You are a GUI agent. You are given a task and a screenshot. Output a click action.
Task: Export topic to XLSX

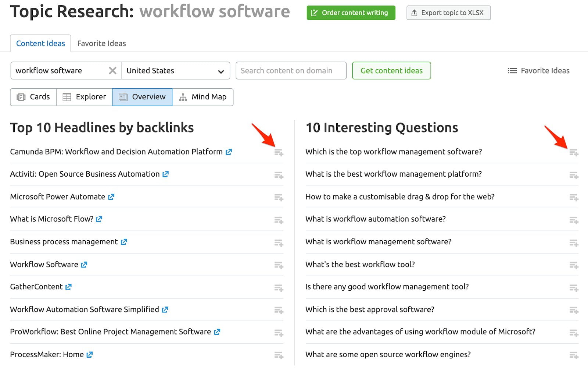pyautogui.click(x=448, y=13)
